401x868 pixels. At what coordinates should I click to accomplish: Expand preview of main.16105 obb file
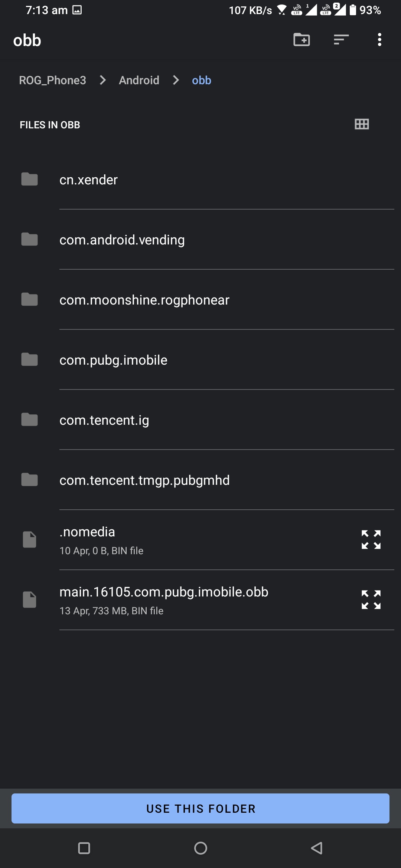click(371, 600)
